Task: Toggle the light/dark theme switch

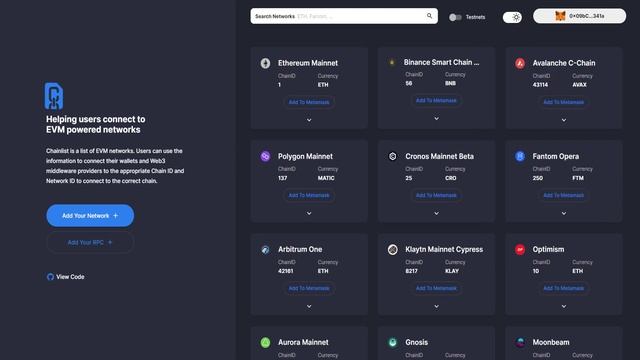Action: 512,17
